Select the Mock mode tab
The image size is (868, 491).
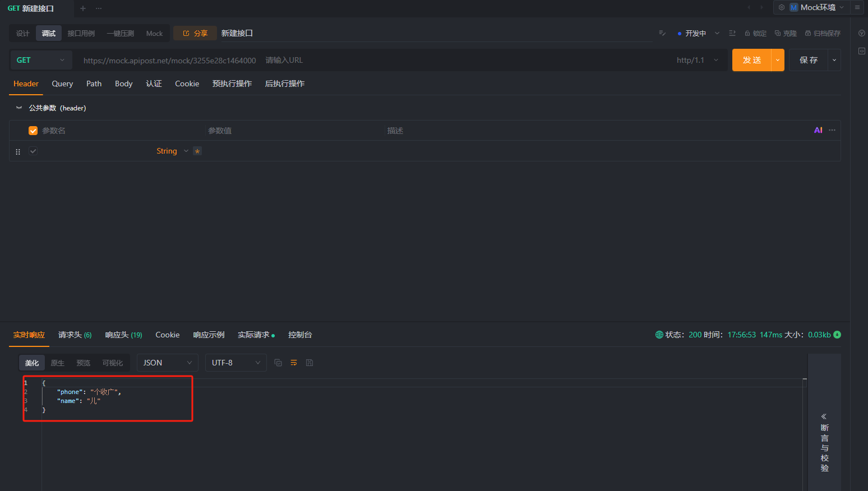tap(154, 33)
